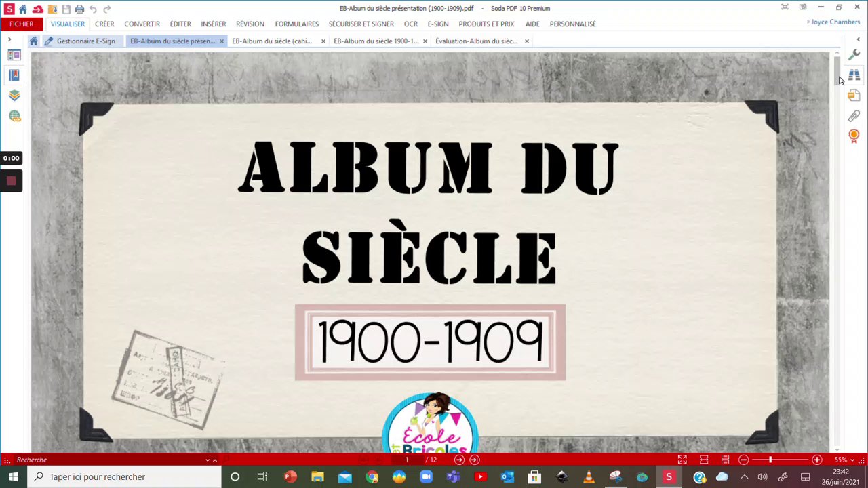
Task: Open the FICHIER menu
Action: pos(22,24)
